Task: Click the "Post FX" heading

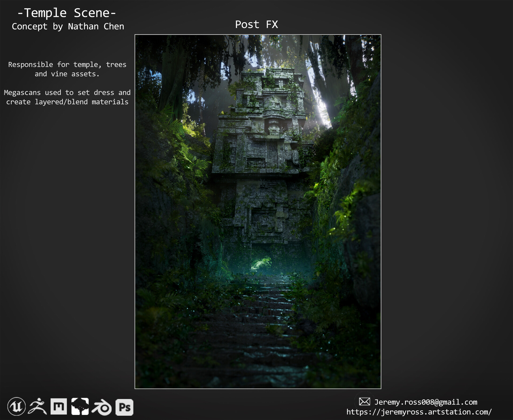Action: [x=256, y=25]
